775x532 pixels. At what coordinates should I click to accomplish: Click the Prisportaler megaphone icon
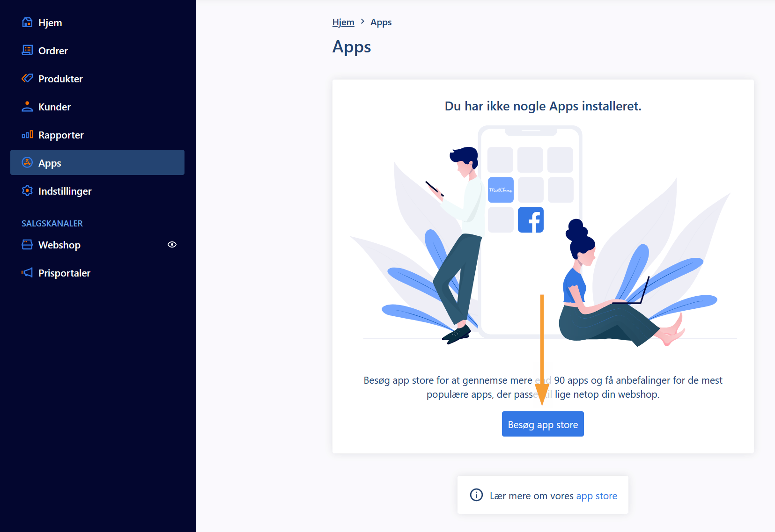point(27,272)
